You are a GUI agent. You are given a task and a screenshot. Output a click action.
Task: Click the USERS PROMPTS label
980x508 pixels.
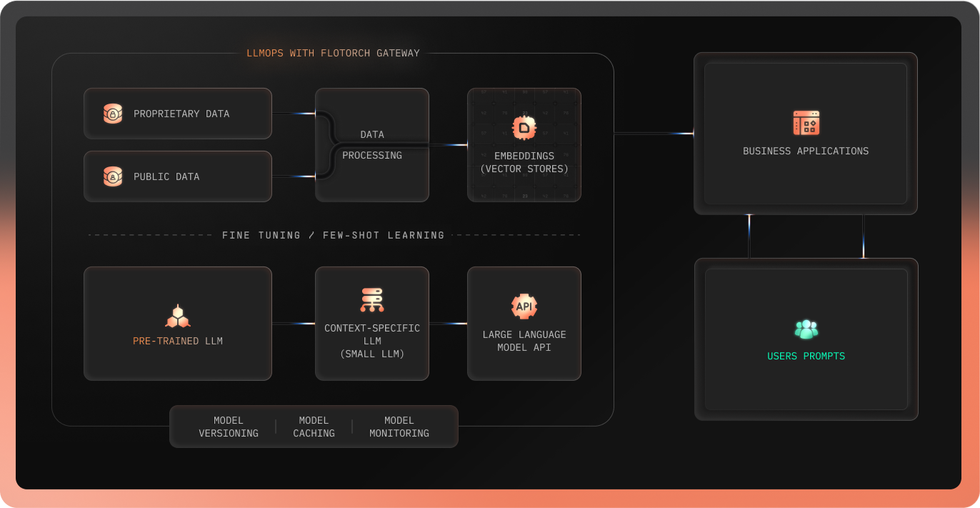(806, 356)
